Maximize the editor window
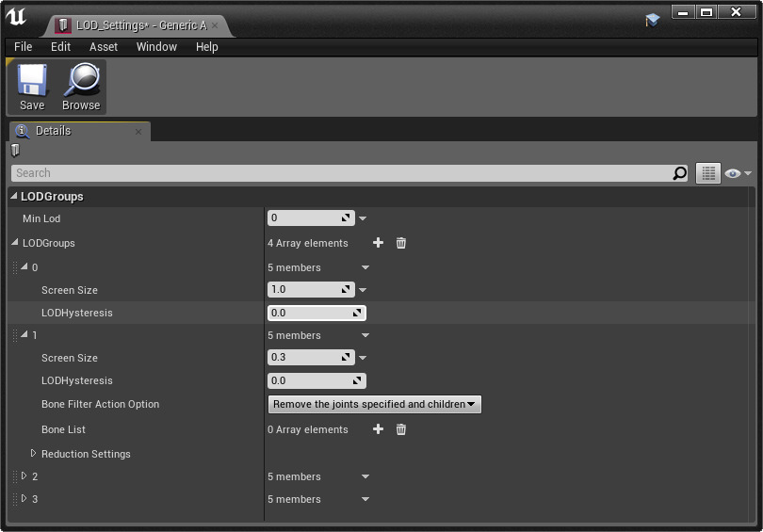763x532 pixels. tap(706, 11)
